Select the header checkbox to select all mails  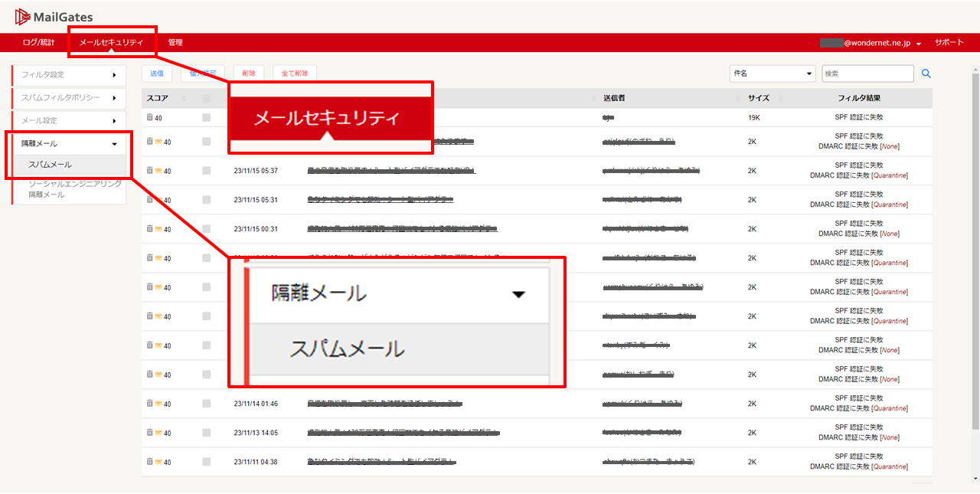(206, 99)
